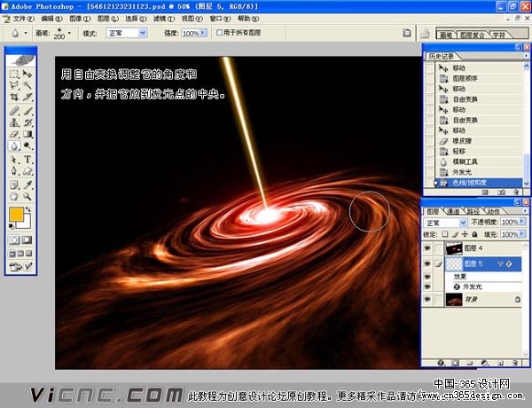Create new snapshot in History panel
532x408 pixels.
(501, 192)
